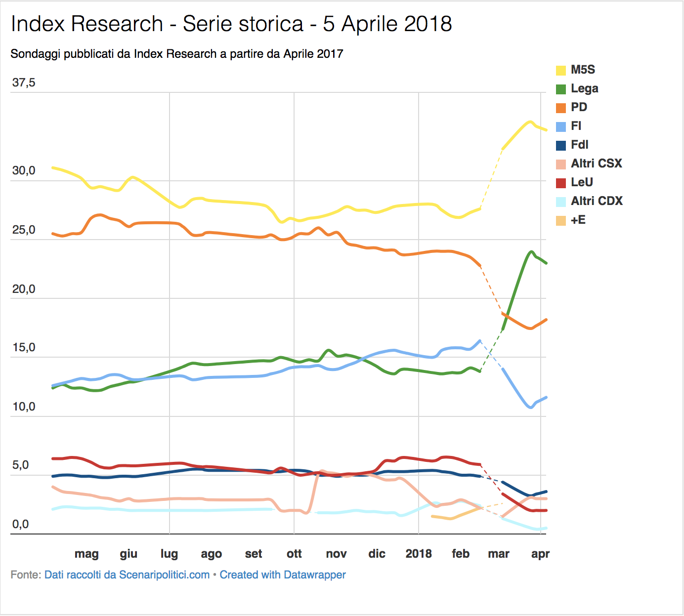This screenshot has height=616, width=684.
Task: Click the 2018 x-axis label
Action: pyautogui.click(x=419, y=554)
